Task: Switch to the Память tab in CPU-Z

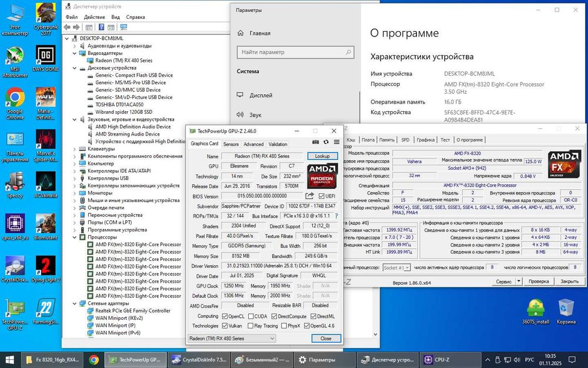Action: point(387,140)
